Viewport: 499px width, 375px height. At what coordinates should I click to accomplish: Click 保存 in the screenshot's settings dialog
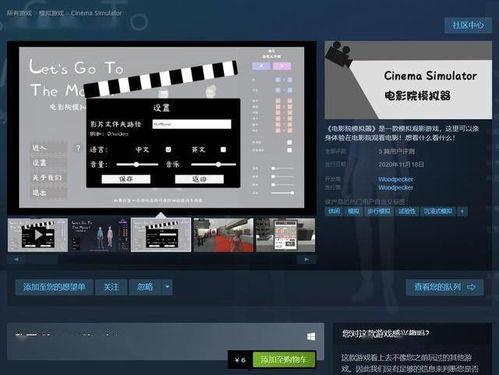tap(126, 179)
